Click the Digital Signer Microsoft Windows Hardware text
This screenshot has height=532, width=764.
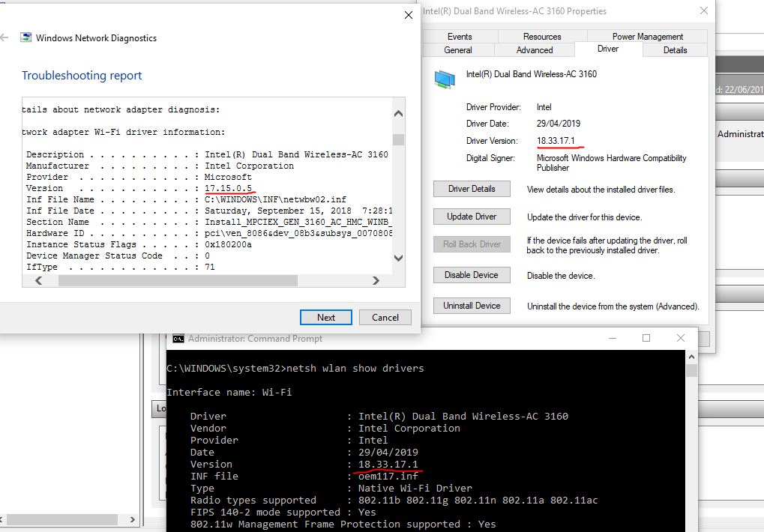coord(612,163)
